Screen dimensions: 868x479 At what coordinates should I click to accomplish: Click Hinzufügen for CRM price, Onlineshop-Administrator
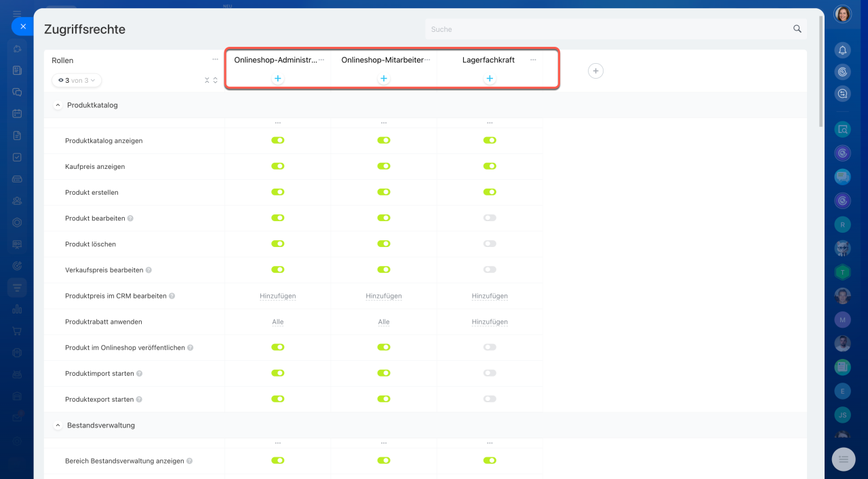click(278, 296)
